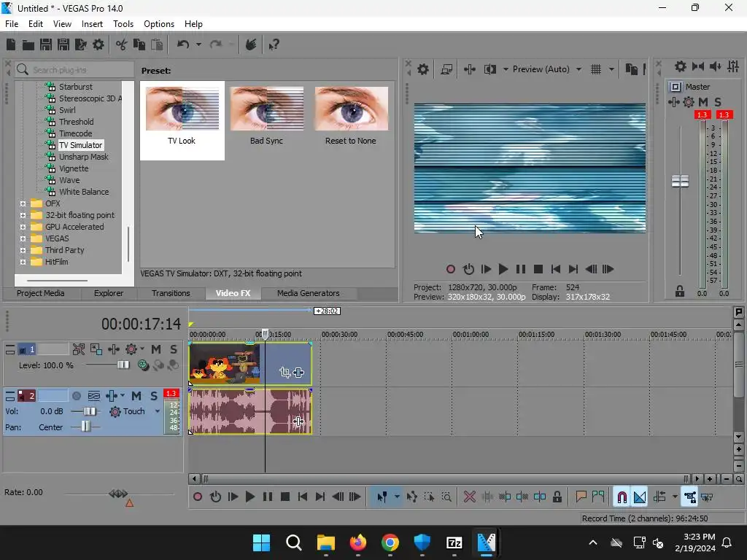Select the TV Look preset

pos(182,120)
